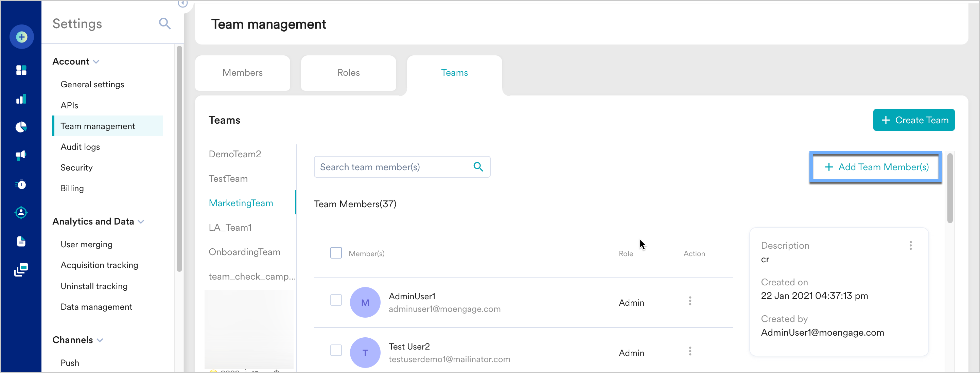Open the three-dot menu on the Description card
The image size is (980, 373).
coord(910,245)
